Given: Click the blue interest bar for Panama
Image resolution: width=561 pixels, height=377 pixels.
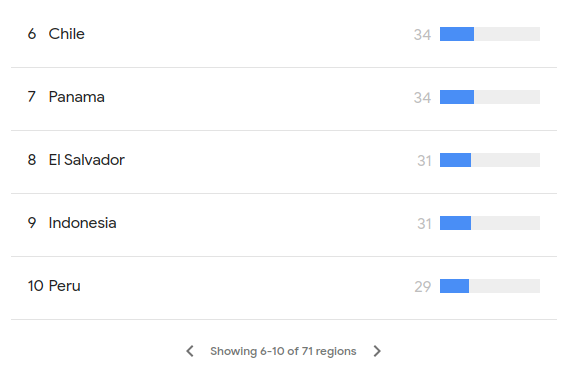Looking at the screenshot, I should (x=457, y=97).
